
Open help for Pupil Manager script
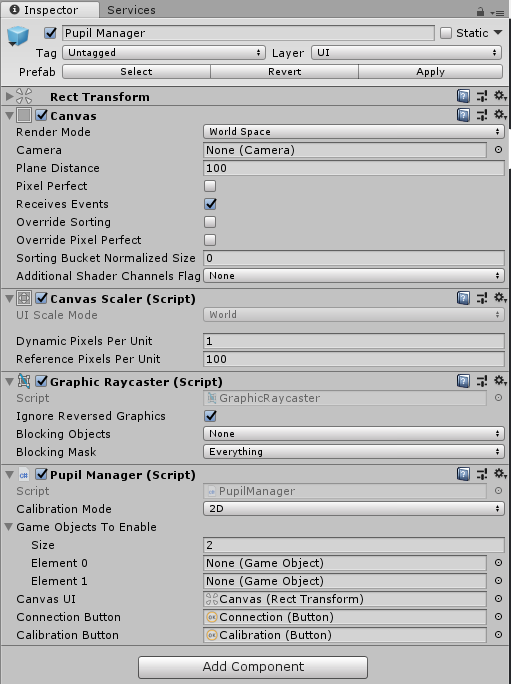tap(463, 474)
